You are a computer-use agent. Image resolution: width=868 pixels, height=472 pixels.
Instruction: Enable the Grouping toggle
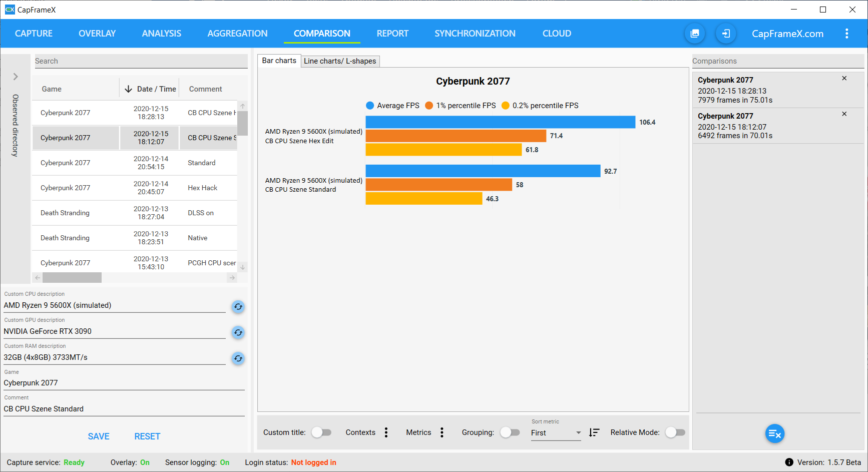(510, 432)
